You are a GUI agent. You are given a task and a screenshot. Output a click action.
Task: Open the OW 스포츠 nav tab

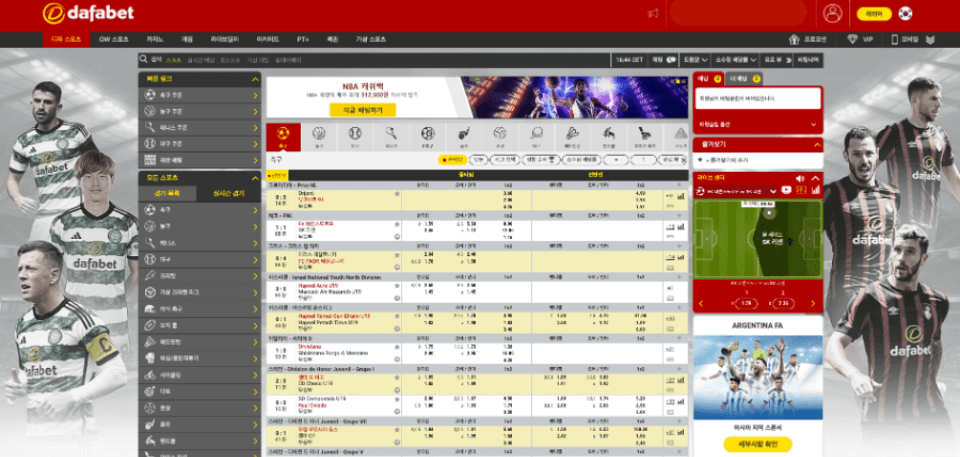tap(114, 39)
